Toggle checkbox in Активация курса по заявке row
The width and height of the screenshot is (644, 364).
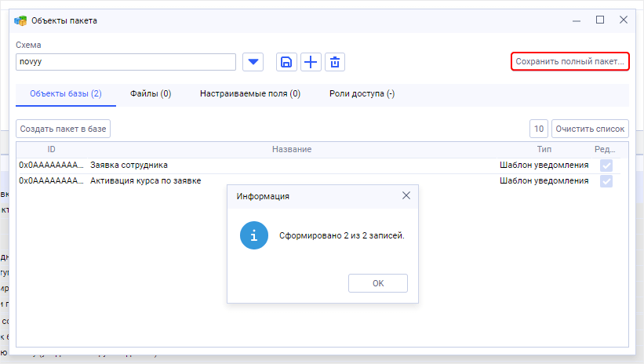(x=606, y=181)
